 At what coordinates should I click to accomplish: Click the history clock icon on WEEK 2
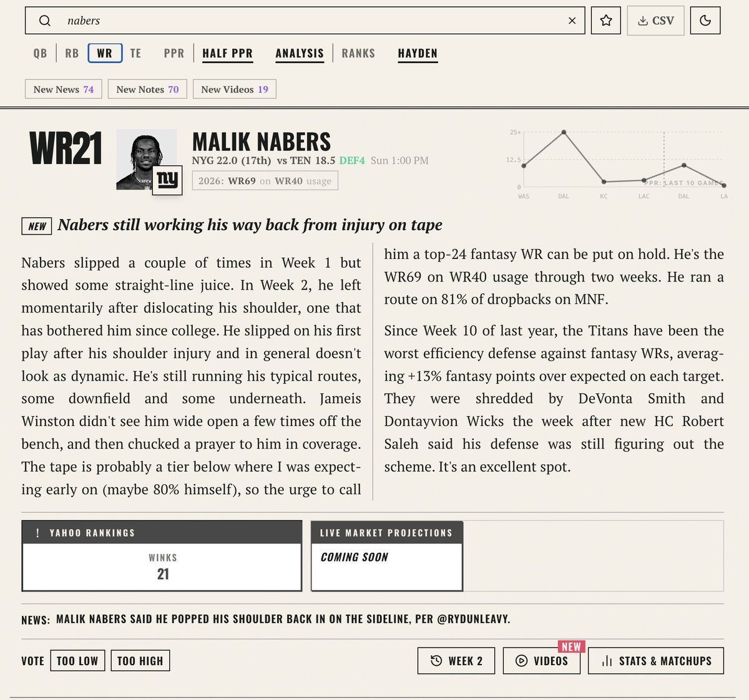tap(436, 661)
